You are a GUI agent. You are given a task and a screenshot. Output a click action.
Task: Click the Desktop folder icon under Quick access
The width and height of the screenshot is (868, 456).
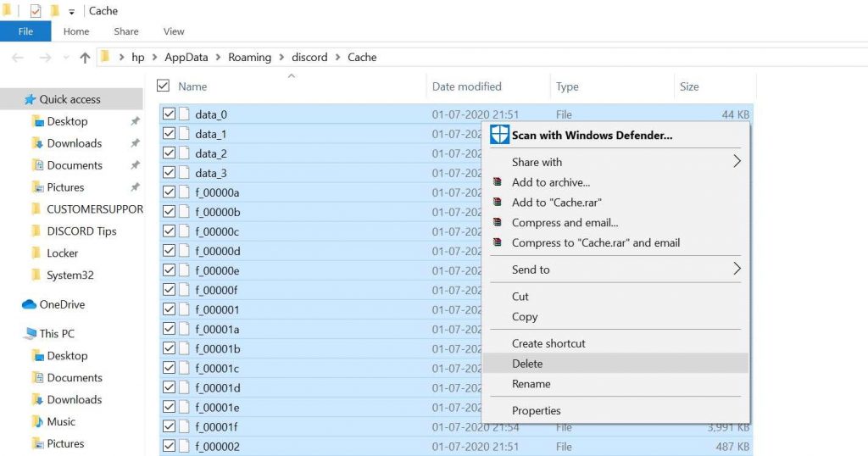(x=37, y=121)
